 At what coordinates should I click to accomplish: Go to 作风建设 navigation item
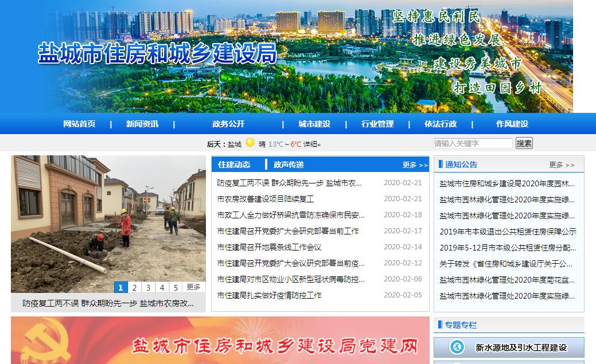[x=512, y=124]
